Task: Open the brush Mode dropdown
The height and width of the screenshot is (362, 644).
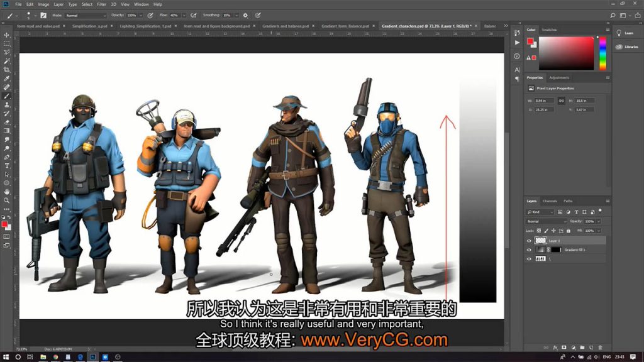Action: click(86, 15)
